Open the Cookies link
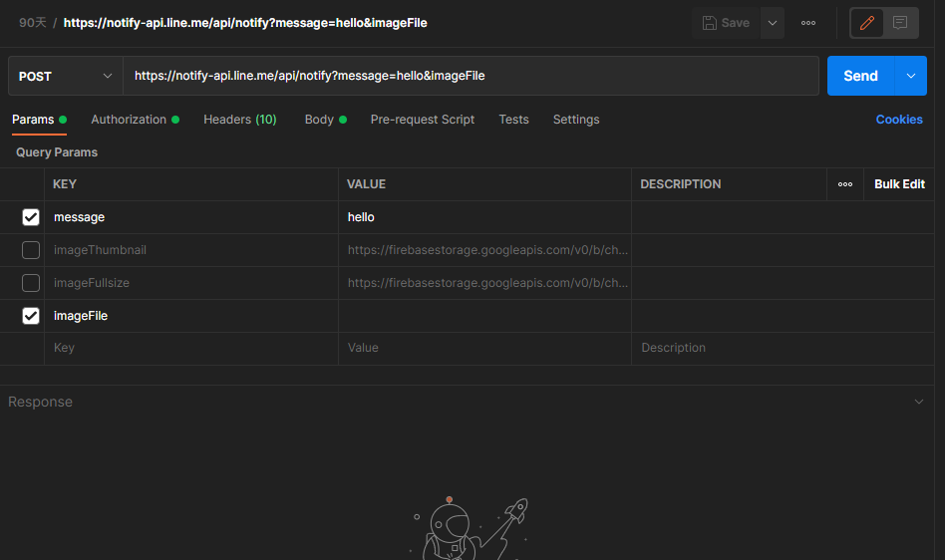The width and height of the screenshot is (945, 560). 898,120
